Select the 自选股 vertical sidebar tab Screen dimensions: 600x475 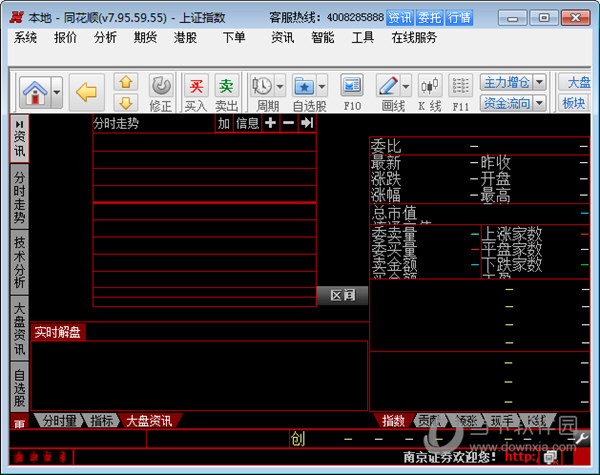[20, 387]
